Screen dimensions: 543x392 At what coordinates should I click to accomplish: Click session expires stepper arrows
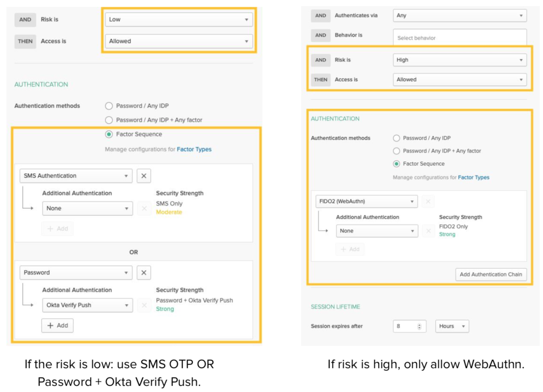419,326
